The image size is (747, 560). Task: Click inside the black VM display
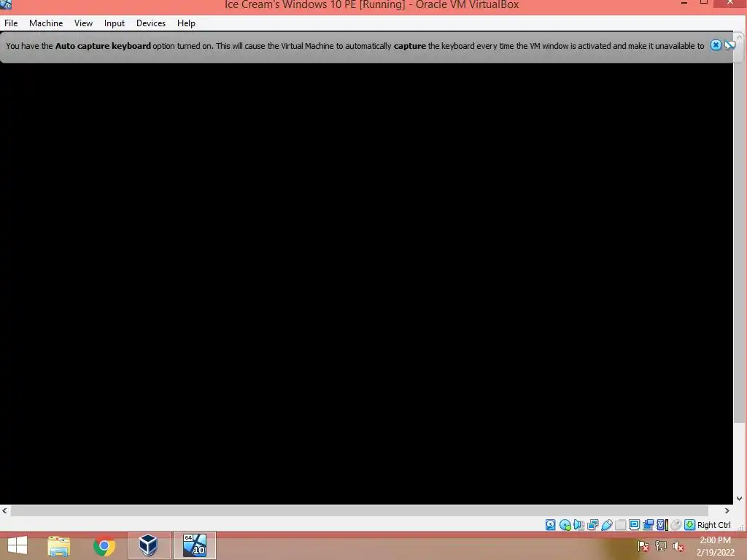tap(366, 284)
